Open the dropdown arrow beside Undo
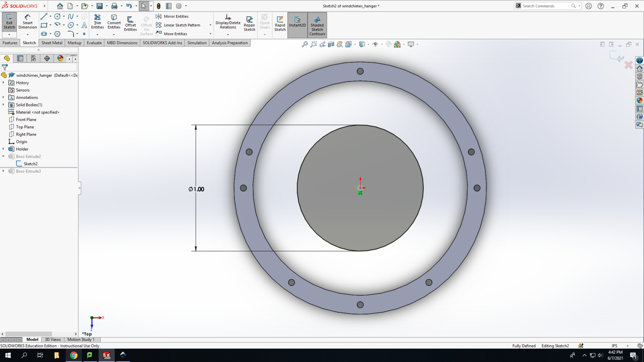Viewport: 644px width, 362px height. (136, 6)
